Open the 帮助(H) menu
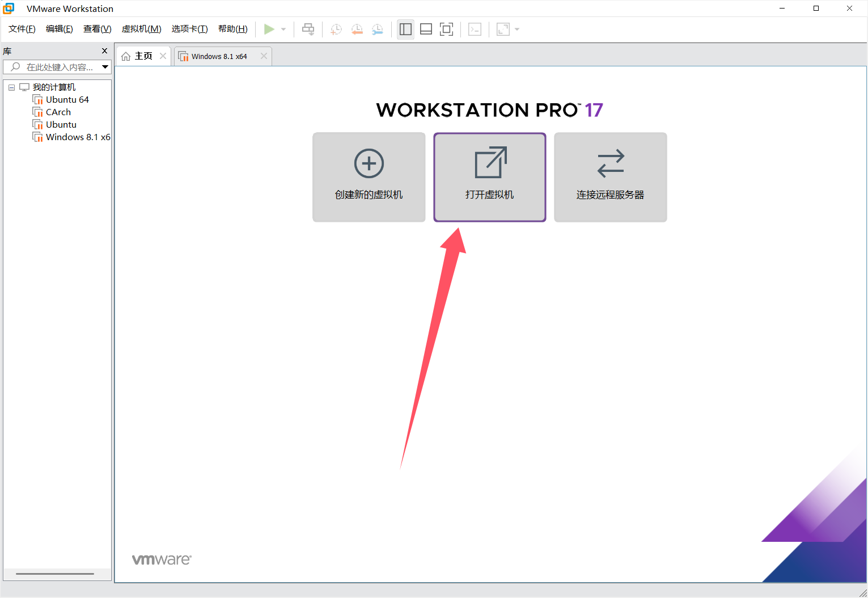The image size is (868, 598). (233, 29)
